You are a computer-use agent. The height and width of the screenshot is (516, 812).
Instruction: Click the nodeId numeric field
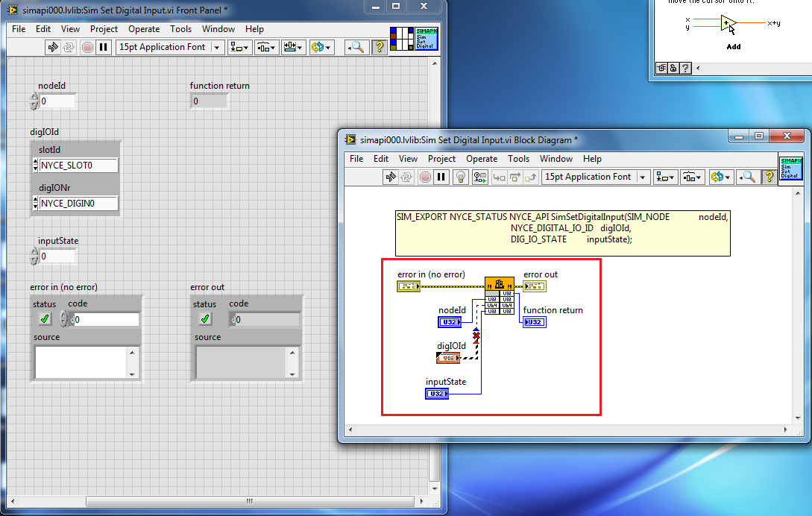58,101
